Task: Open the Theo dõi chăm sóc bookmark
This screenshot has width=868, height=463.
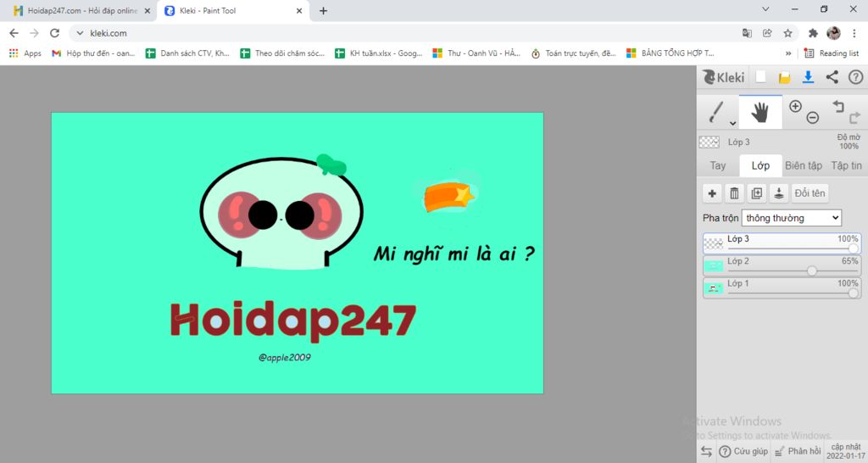Action: 282,53
